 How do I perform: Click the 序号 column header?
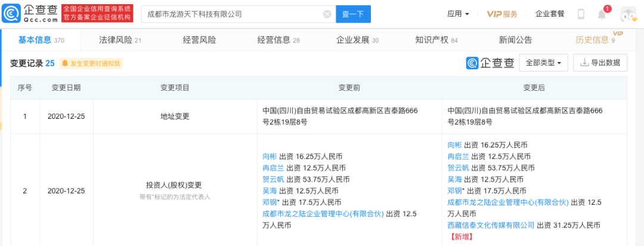[x=24, y=88]
